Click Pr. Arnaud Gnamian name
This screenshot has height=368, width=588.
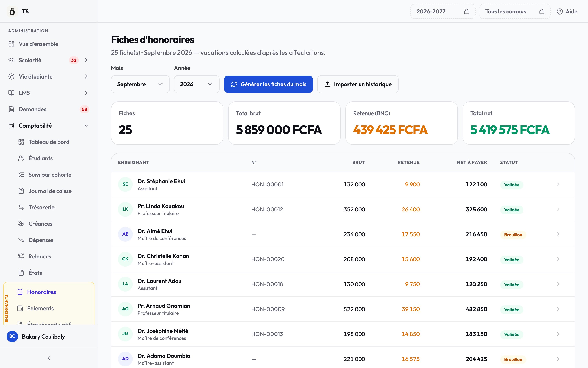pyautogui.click(x=164, y=306)
